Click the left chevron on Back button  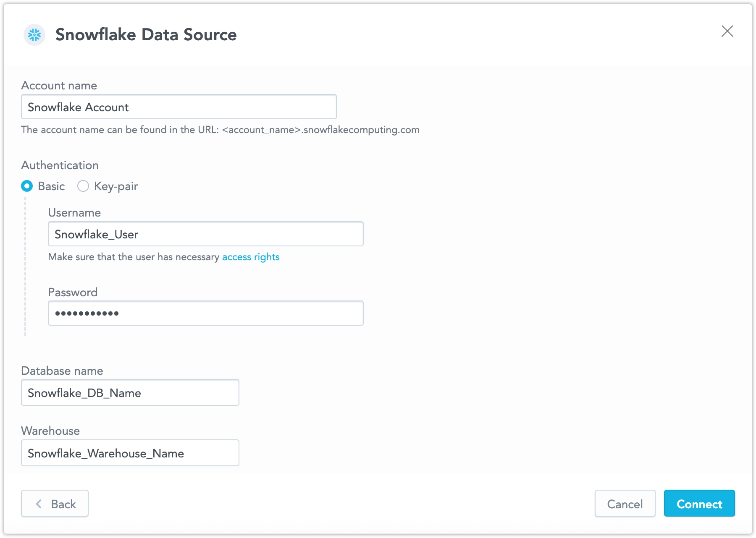click(x=39, y=504)
